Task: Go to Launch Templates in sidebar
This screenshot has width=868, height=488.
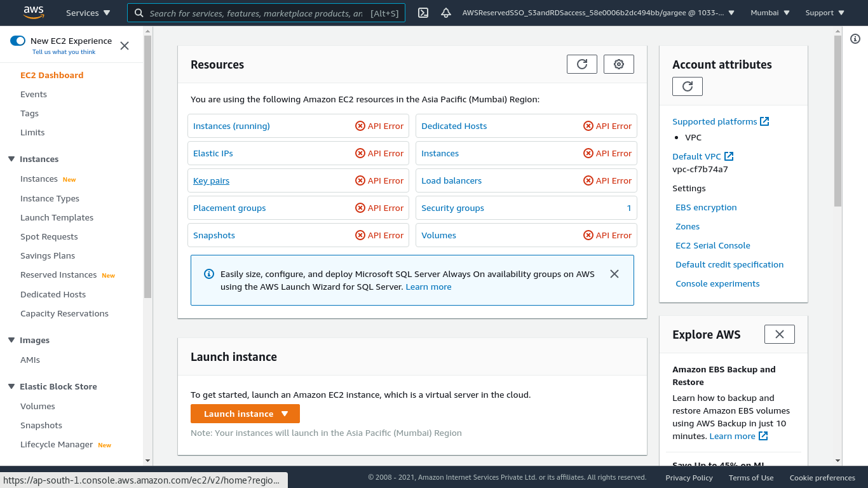Action: (x=57, y=217)
